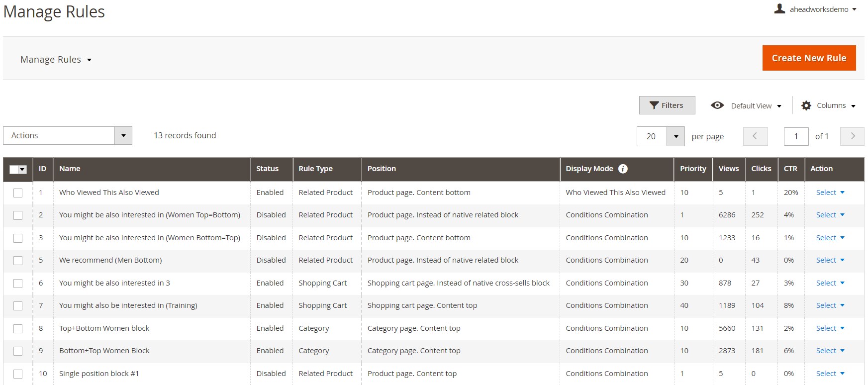Sort the table by Priority column header
868x385 pixels.
tap(692, 169)
